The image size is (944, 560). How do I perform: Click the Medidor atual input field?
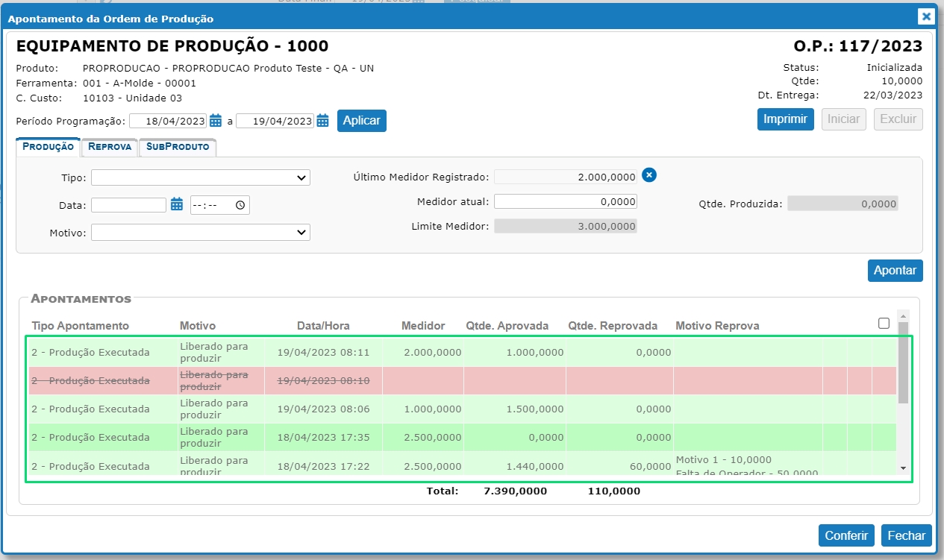click(566, 201)
